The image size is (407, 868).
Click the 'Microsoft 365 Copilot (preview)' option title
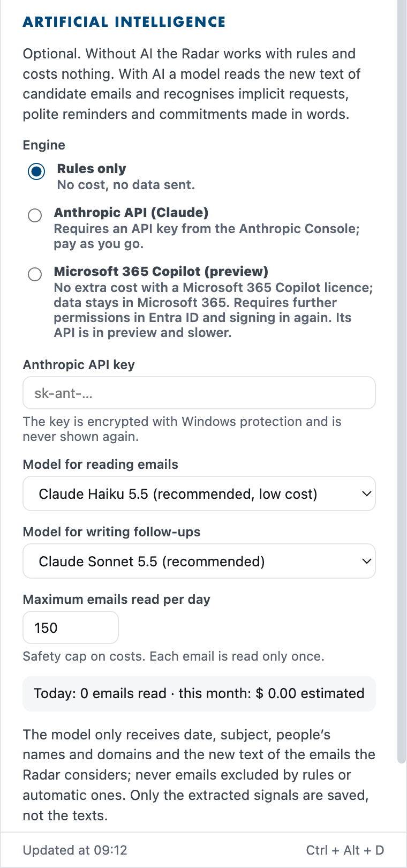(x=161, y=272)
